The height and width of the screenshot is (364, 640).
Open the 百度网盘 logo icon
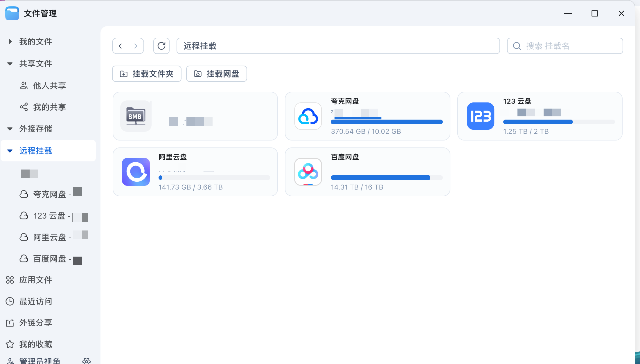(308, 172)
